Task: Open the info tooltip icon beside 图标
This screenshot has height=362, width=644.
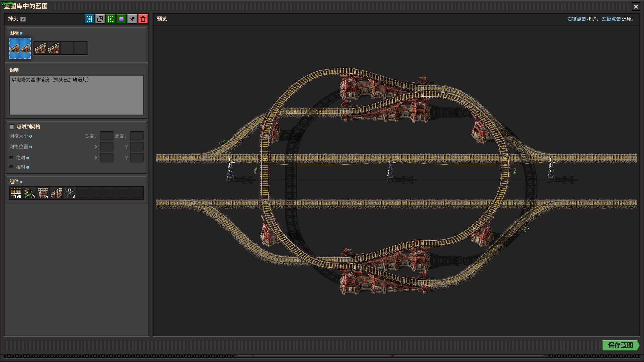Action: tap(21, 33)
